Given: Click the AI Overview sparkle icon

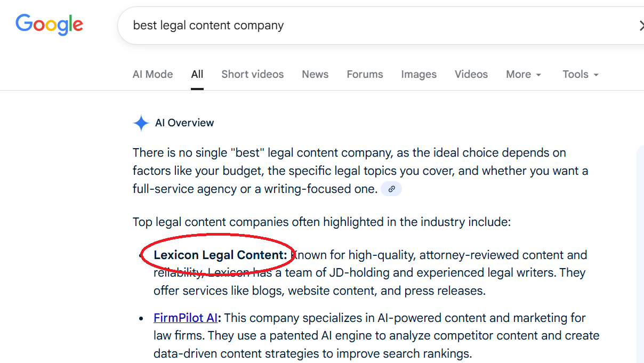Looking at the screenshot, I should click(x=141, y=123).
